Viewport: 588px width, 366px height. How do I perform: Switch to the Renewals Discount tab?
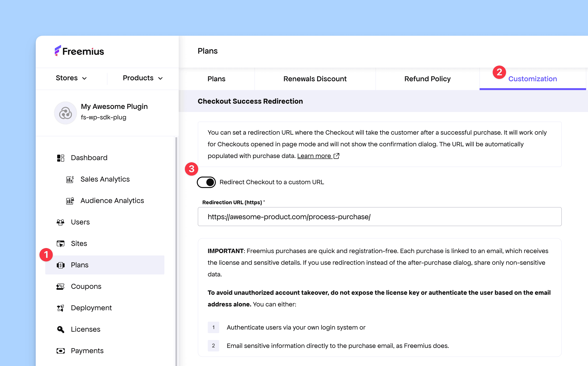coord(315,79)
